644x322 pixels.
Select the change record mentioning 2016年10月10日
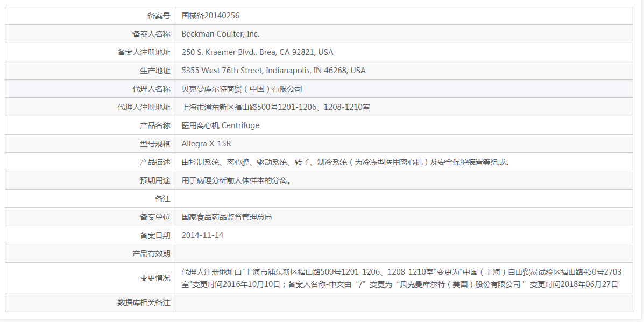coord(402,278)
